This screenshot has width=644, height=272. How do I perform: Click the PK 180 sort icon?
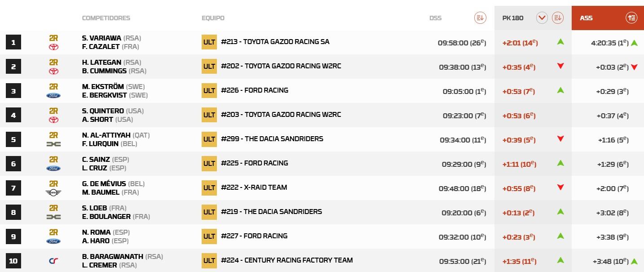(x=558, y=18)
